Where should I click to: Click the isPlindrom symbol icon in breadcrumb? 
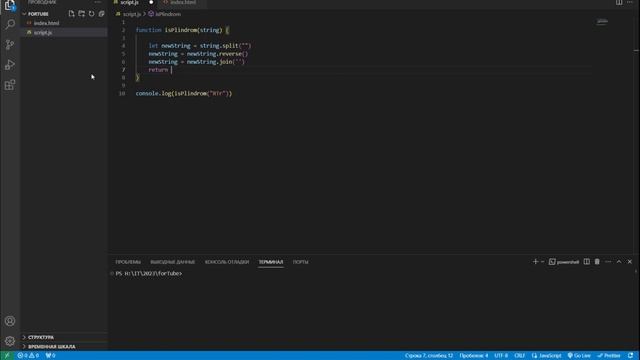(x=151, y=14)
